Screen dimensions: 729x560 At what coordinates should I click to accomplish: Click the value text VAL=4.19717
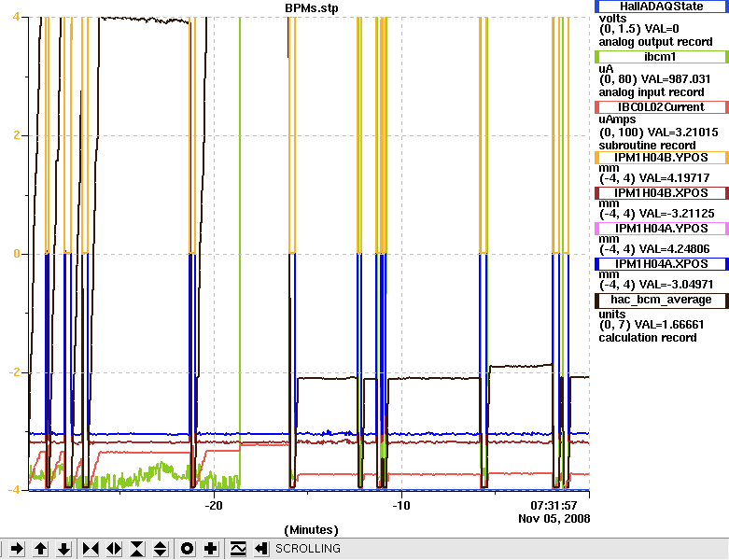point(675,178)
